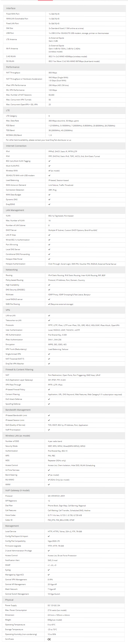Click the WAN Data Budget checkmark
The image size is (128, 644).
coord(49,195)
